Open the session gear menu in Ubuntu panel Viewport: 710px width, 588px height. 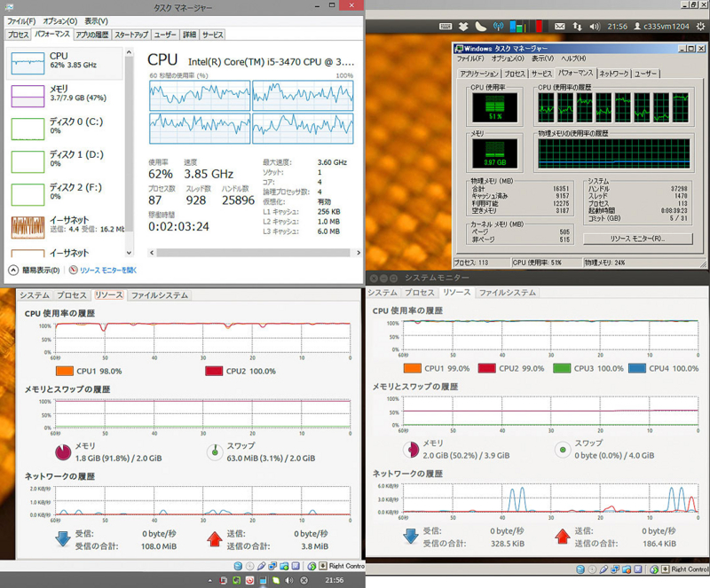coord(700,27)
